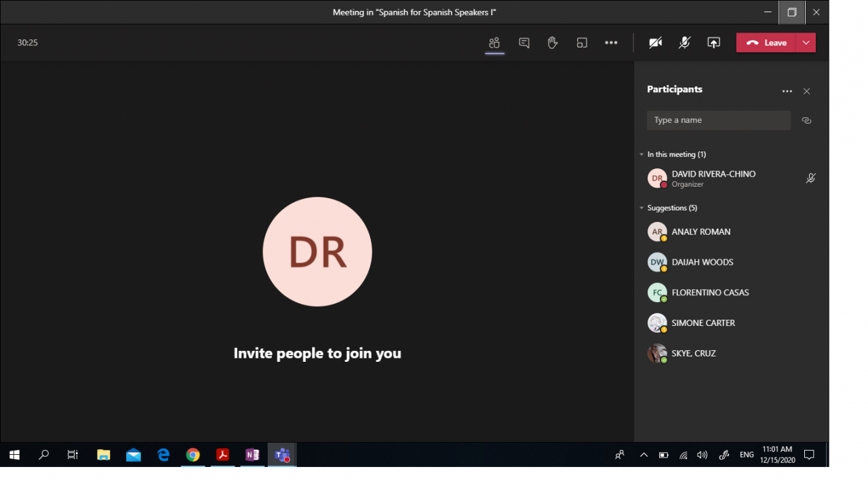Leave the meeting

click(766, 43)
